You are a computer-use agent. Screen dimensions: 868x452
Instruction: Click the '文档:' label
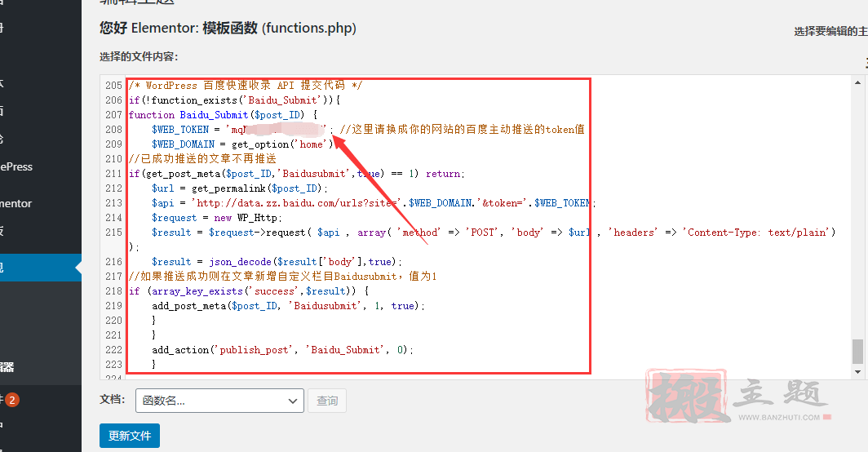point(113,399)
